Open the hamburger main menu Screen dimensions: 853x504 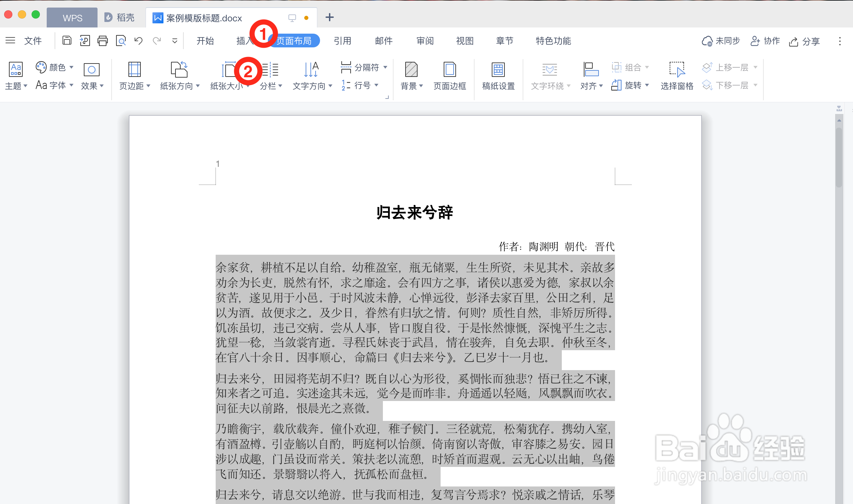10,41
